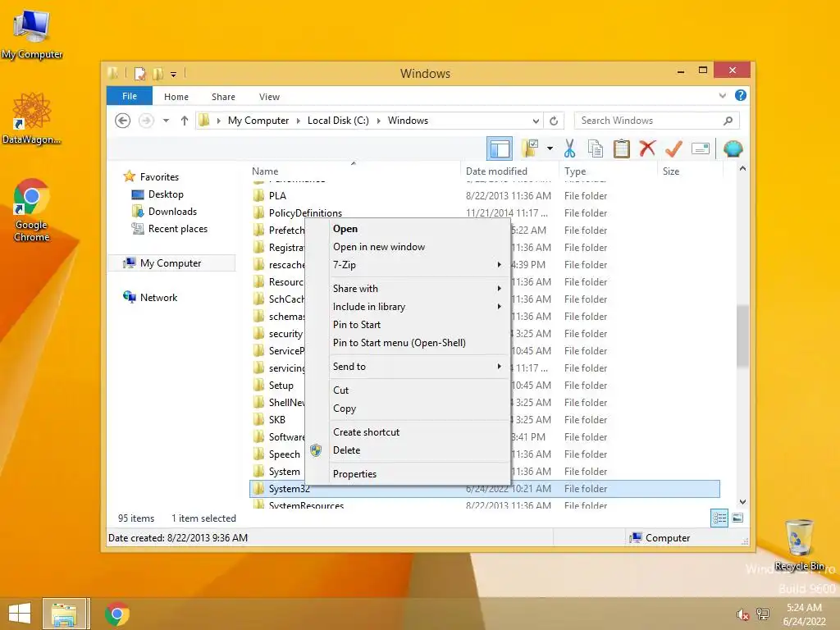The image size is (840, 630).
Task: Select Pin to Start menu (Open-Shell)
Action: tap(407, 343)
